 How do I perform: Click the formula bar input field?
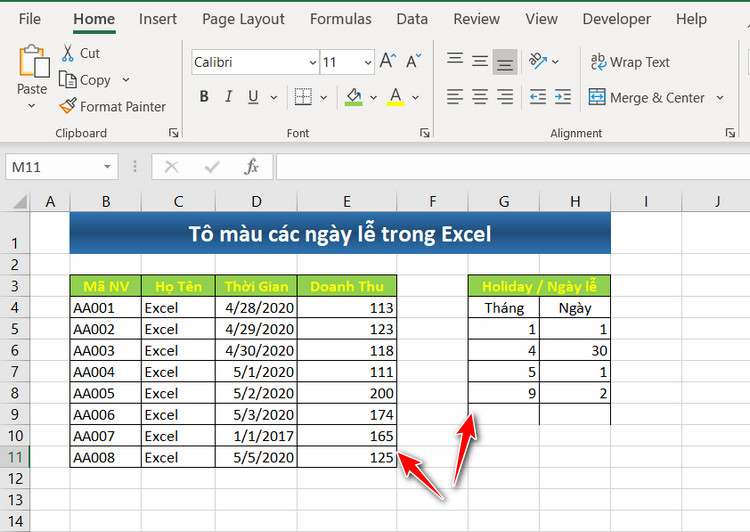click(x=513, y=166)
